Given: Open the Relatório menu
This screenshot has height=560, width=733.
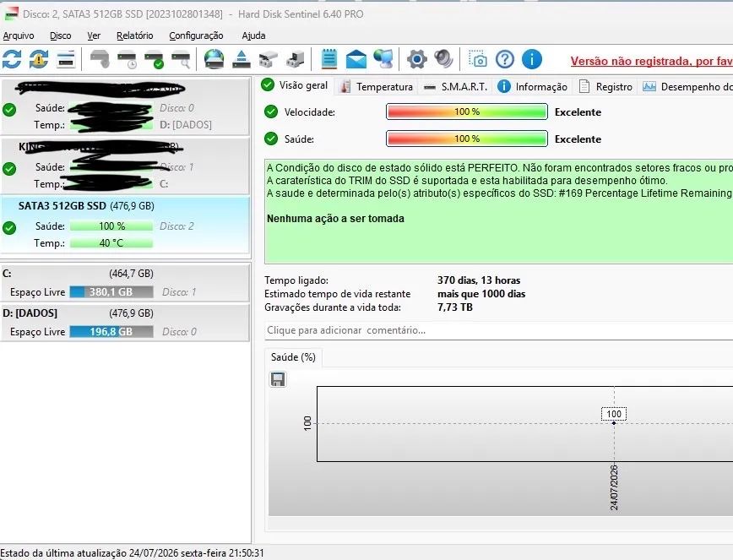Looking at the screenshot, I should point(134,35).
